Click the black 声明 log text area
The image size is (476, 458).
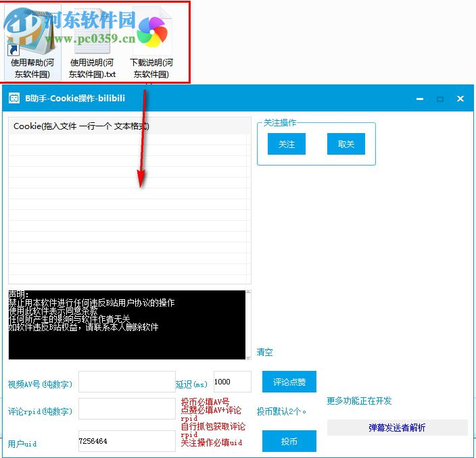coord(127,324)
